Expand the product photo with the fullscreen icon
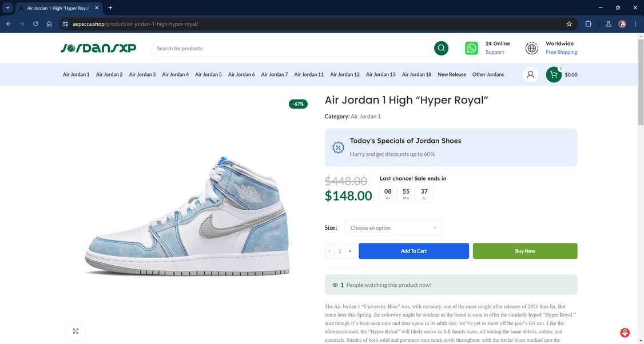 pyautogui.click(x=75, y=331)
